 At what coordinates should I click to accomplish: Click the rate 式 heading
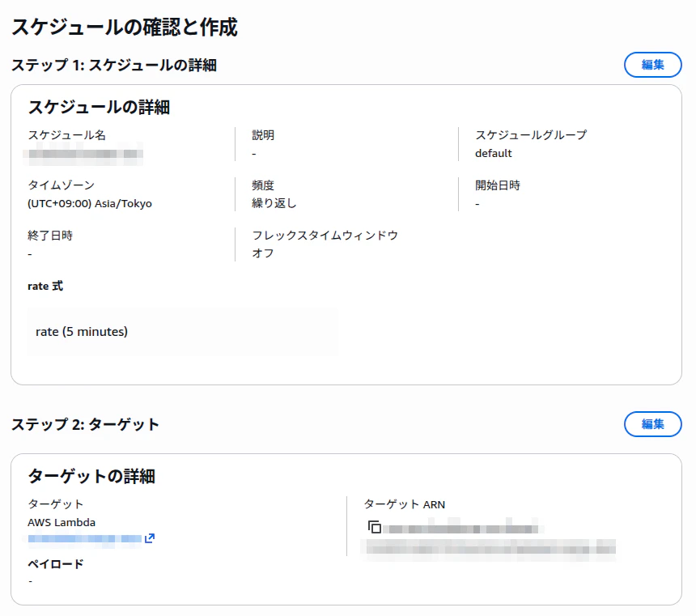point(45,286)
